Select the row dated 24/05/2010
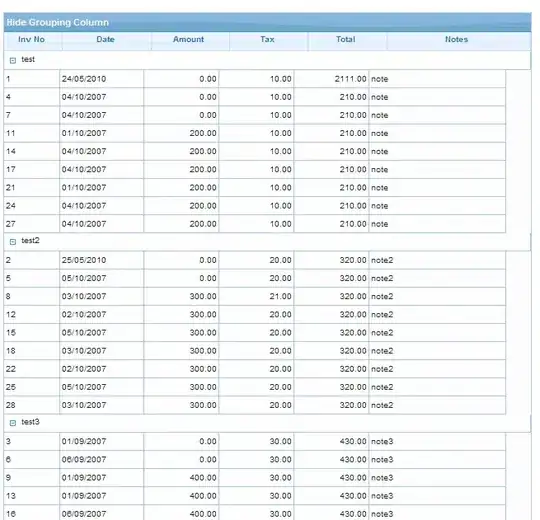Viewport: 540px width, 520px height. [x=255, y=79]
